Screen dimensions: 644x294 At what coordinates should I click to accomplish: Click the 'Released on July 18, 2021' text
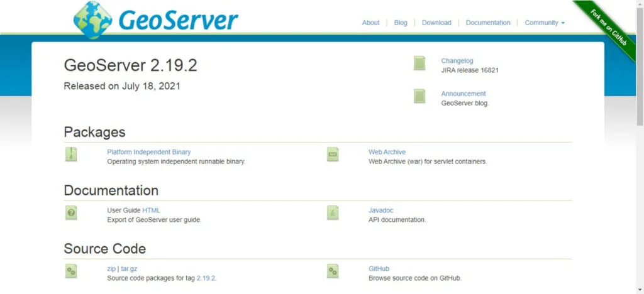coord(122,86)
